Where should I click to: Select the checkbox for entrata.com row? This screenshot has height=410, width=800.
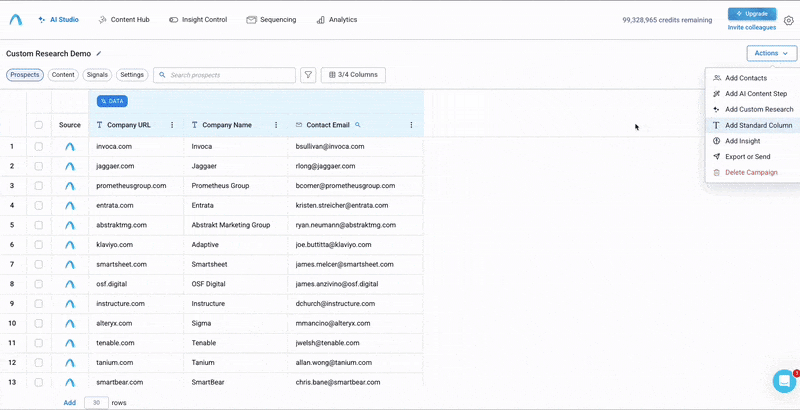(39, 206)
